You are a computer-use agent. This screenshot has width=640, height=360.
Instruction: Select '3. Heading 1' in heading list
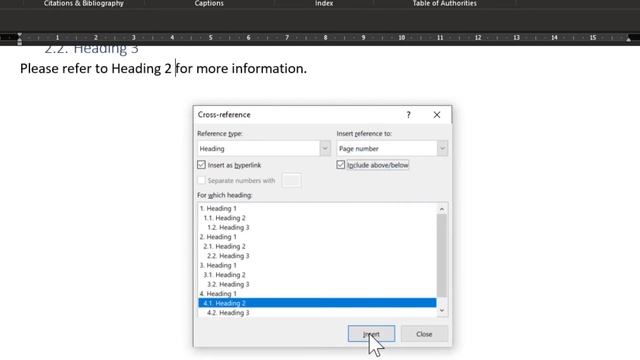point(317,265)
